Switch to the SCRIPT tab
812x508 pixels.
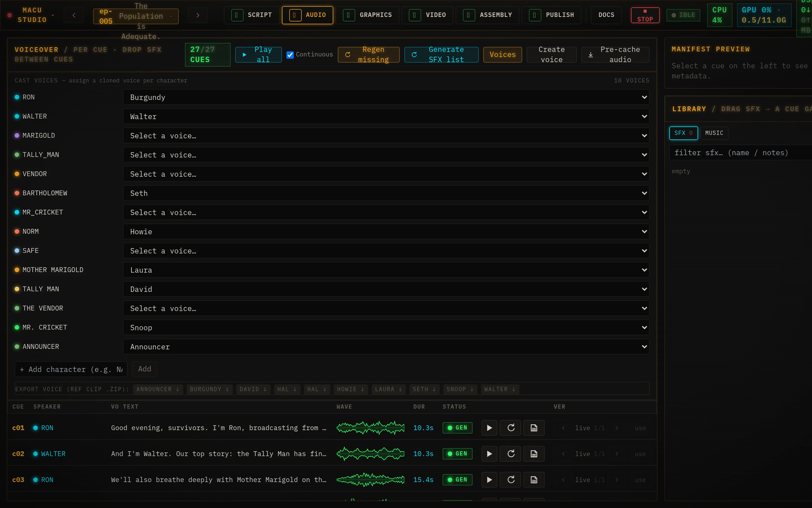pyautogui.click(x=251, y=15)
